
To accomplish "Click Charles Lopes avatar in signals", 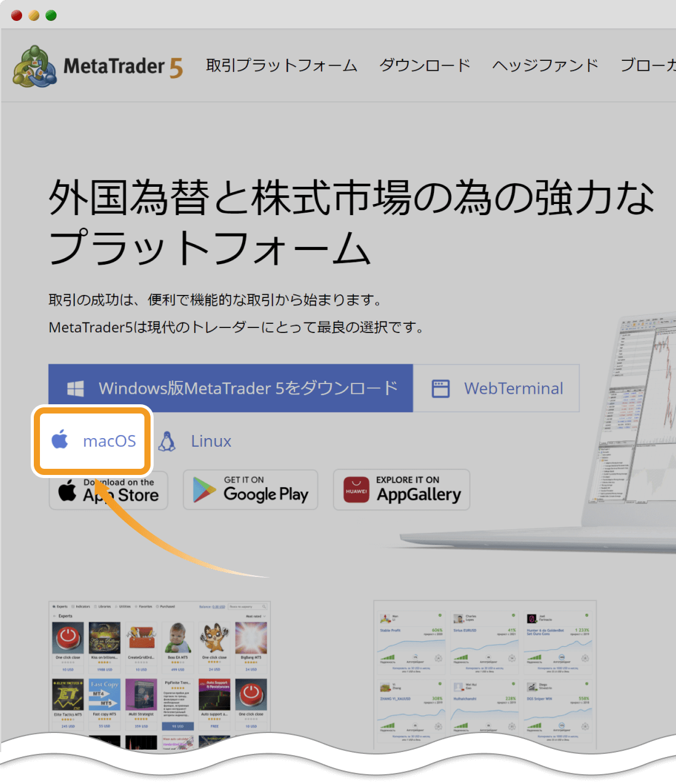I will coord(458,618).
